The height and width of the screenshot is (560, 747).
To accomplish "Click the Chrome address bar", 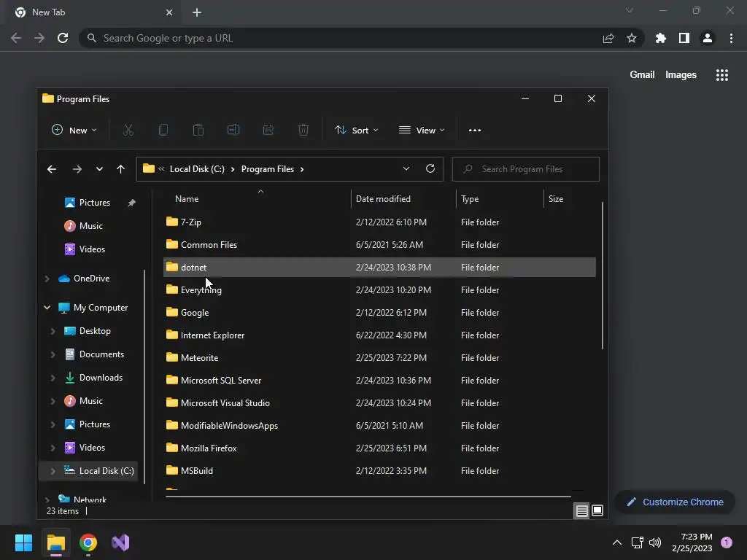I will [x=338, y=38].
